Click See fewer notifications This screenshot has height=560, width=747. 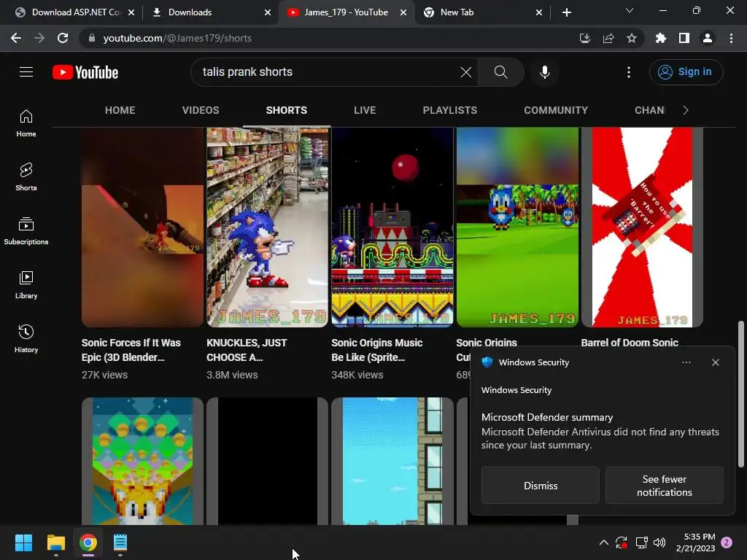[664, 485]
